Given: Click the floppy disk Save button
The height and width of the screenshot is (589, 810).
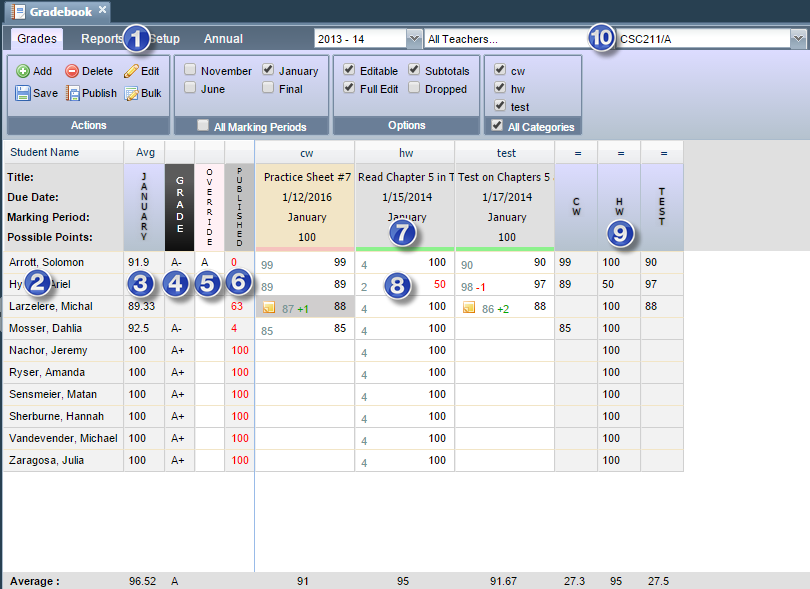Looking at the screenshot, I should 36,93.
